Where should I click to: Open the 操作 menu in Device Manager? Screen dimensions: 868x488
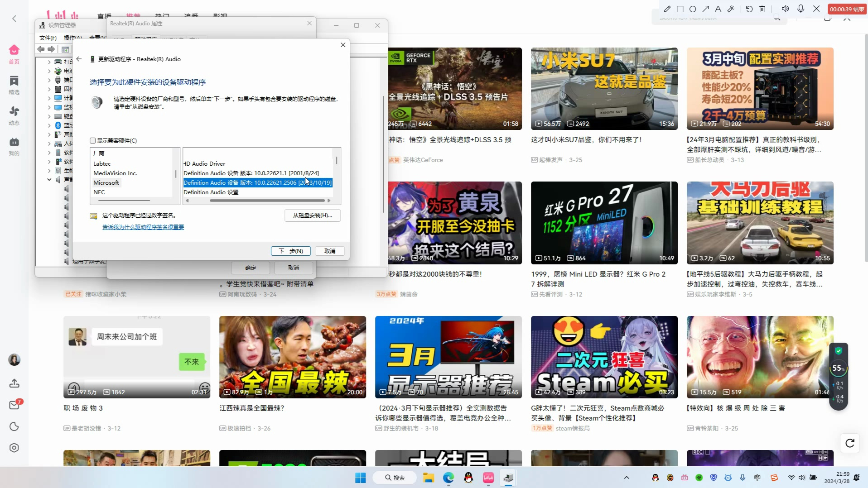[72, 38]
